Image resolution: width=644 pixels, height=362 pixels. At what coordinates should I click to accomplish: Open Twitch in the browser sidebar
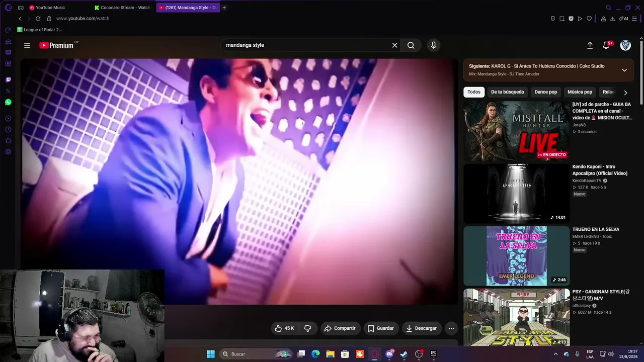pyautogui.click(x=8, y=79)
